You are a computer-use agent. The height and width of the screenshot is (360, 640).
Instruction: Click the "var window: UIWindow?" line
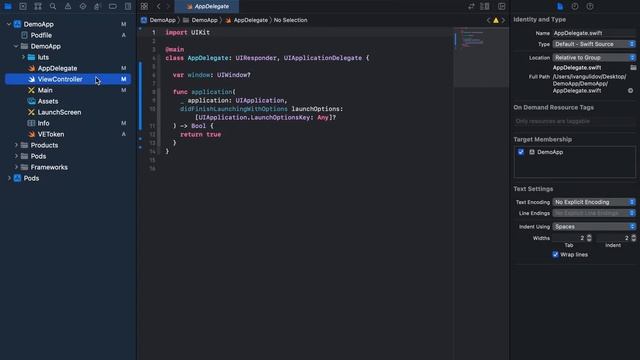point(211,75)
